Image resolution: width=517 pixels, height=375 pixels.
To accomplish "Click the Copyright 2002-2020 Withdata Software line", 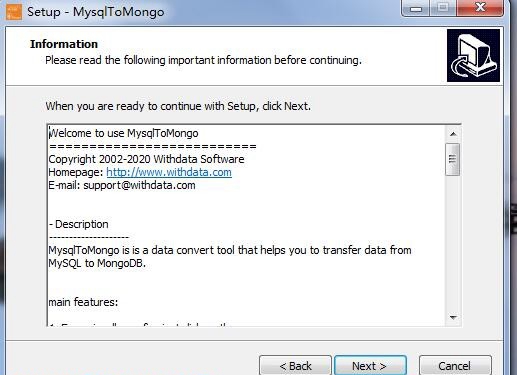I will (146, 159).
